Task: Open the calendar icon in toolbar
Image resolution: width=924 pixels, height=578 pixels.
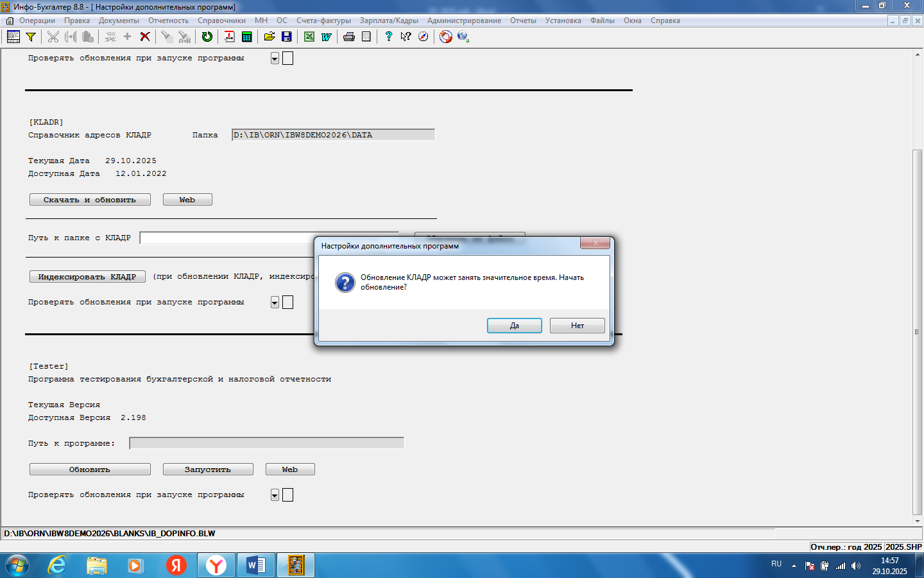Action: [x=229, y=37]
